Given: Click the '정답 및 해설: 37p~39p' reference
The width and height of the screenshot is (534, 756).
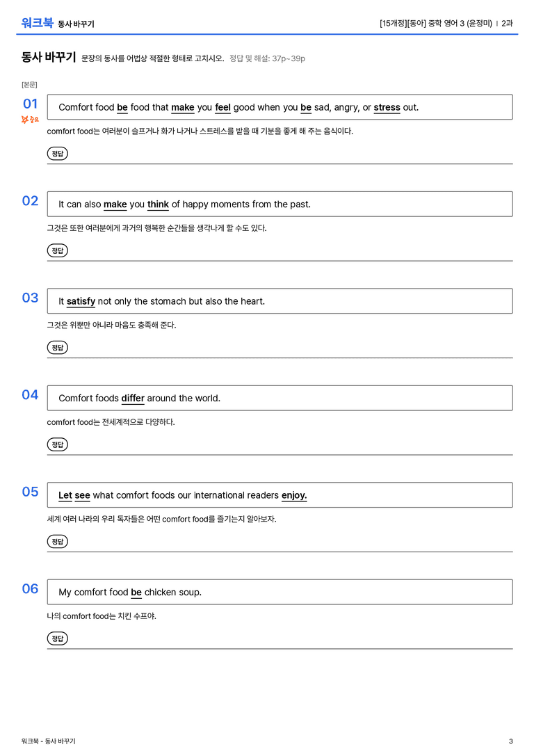Looking at the screenshot, I should (267, 58).
